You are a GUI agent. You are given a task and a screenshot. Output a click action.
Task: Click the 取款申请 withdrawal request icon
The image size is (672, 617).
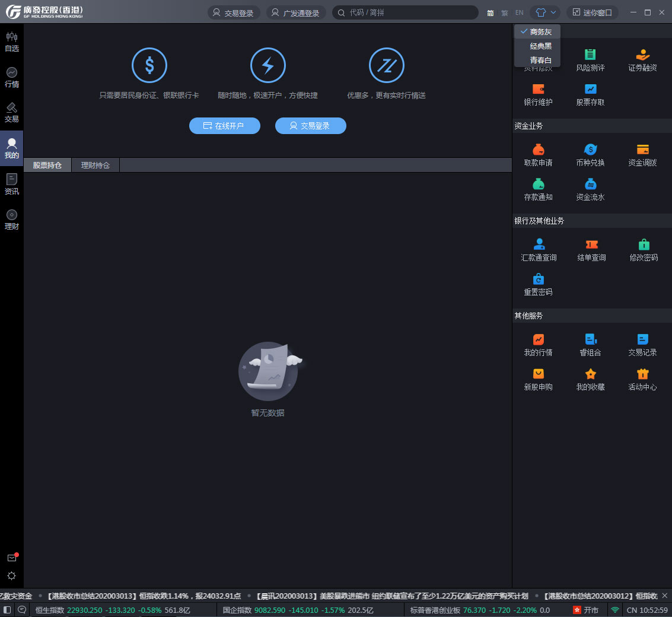tap(538, 155)
